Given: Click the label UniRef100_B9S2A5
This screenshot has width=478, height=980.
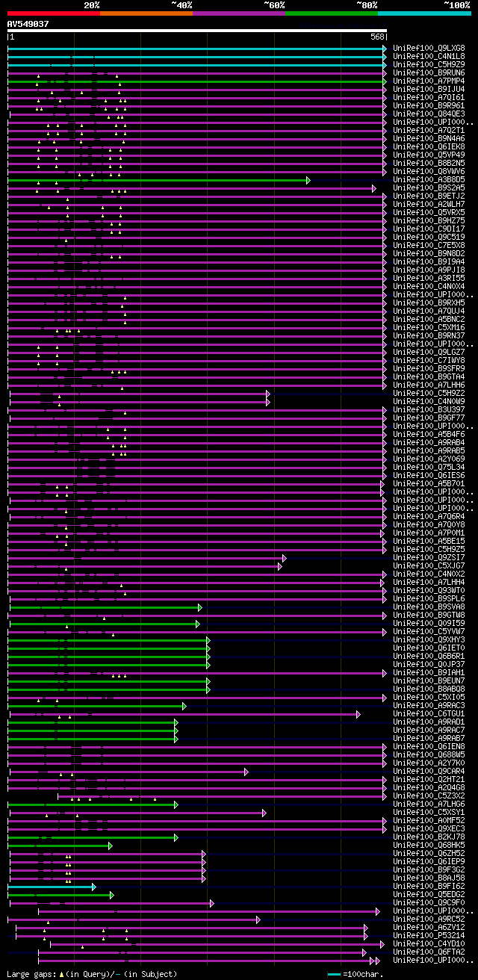Looking at the screenshot, I should (x=429, y=187).
